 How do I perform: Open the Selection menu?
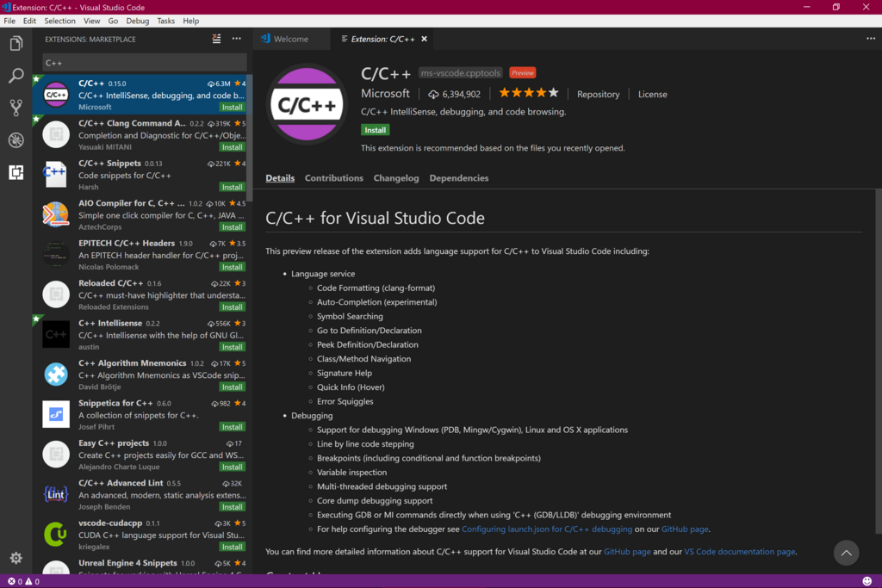[x=59, y=21]
